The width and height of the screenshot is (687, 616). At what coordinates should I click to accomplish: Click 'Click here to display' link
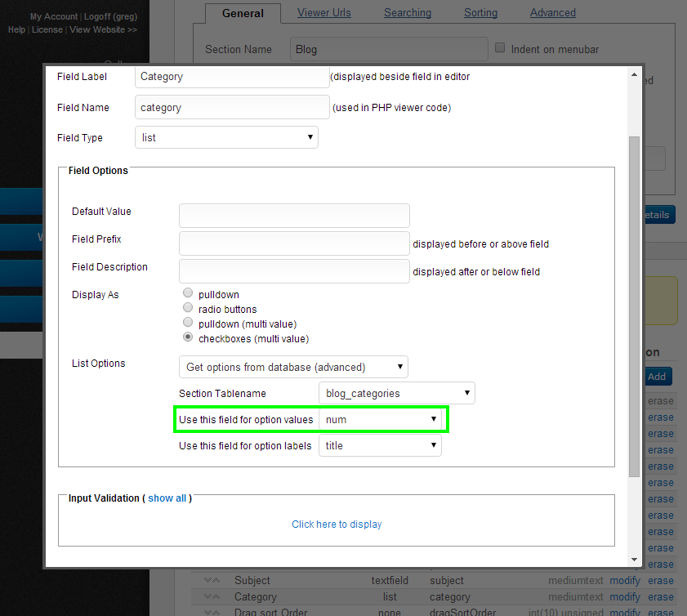click(x=337, y=524)
